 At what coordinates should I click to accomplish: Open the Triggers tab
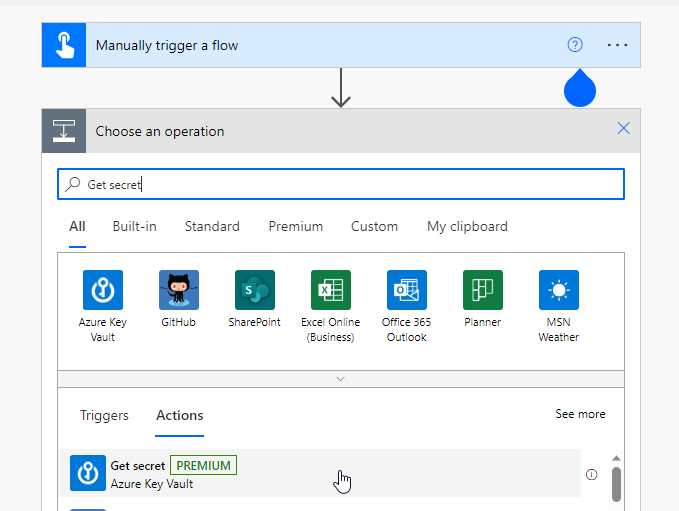pos(104,415)
